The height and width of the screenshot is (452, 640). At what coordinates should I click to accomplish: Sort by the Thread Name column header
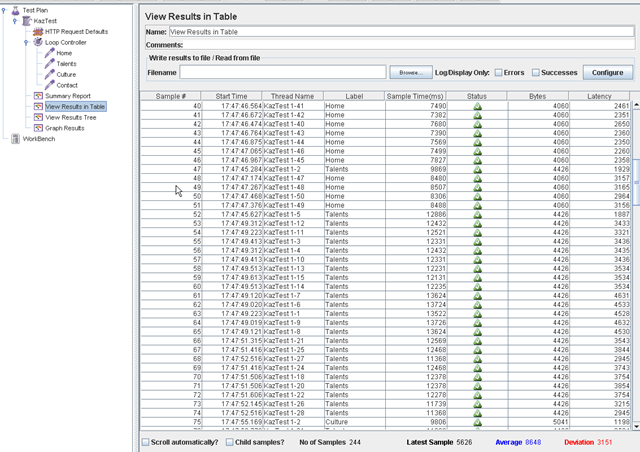[293, 96]
